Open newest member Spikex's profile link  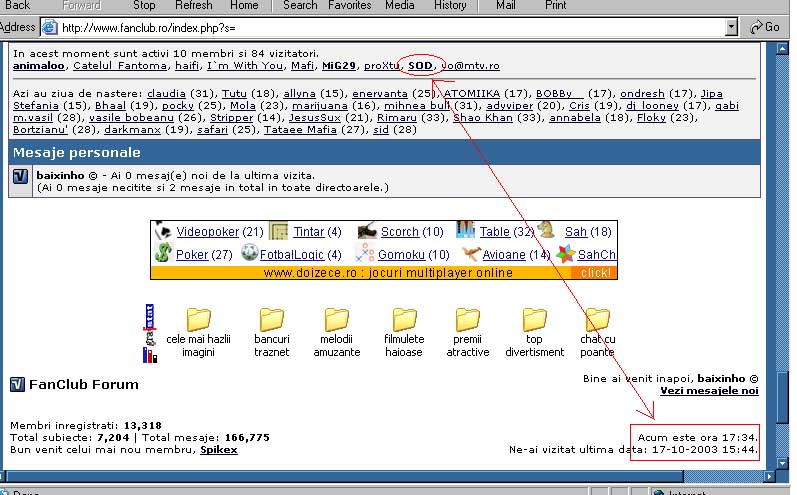click(218, 451)
